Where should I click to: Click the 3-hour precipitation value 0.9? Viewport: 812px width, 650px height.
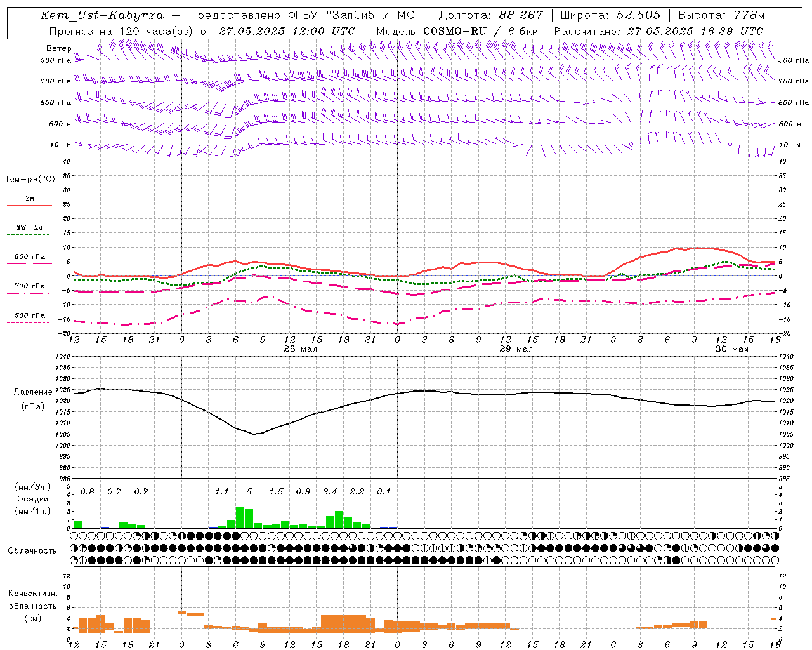(x=303, y=492)
